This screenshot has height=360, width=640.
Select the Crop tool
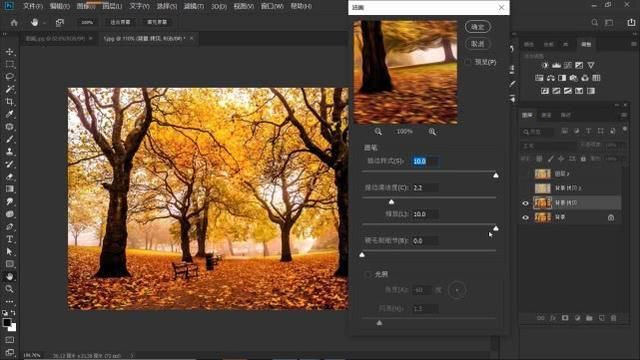9,102
